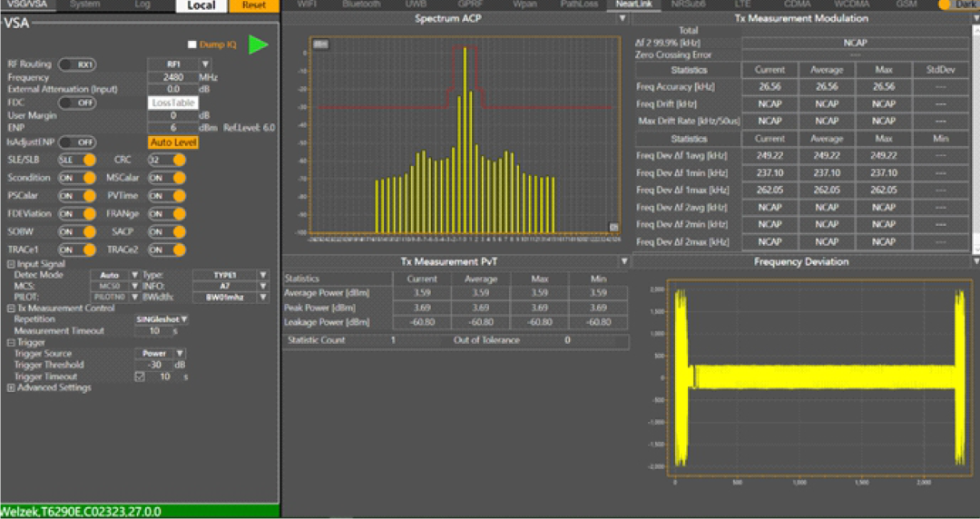
Task: Turn off the SACP switch
Action: point(167,231)
